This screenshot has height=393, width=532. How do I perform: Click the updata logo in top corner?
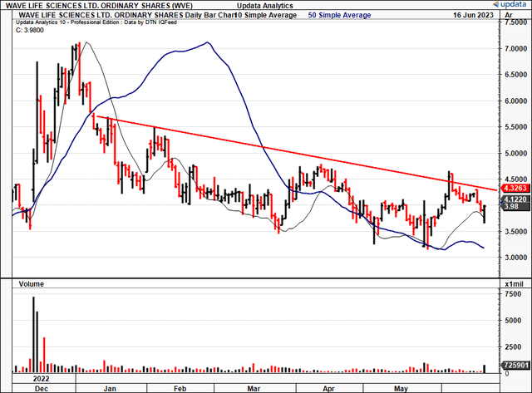pyautogui.click(x=509, y=4)
